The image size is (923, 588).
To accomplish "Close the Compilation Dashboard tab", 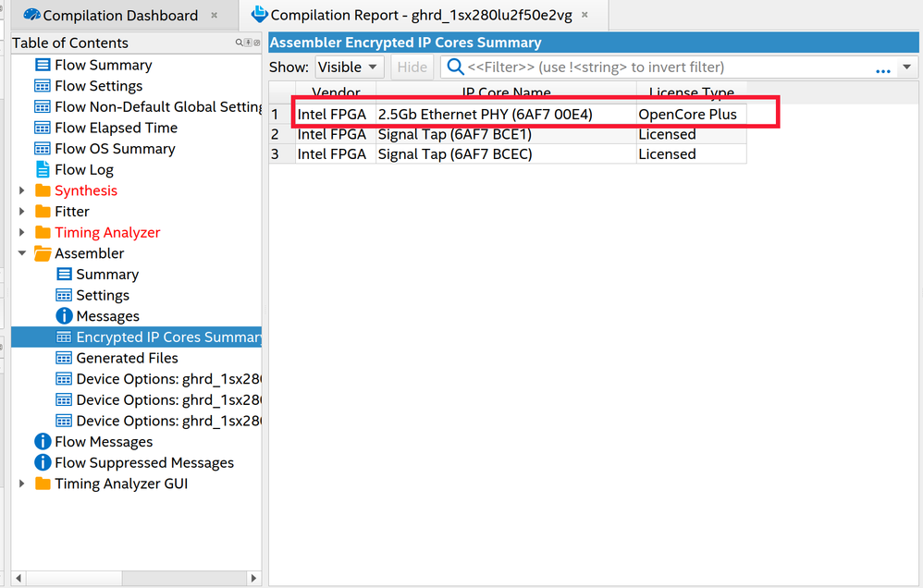I will pos(215,16).
